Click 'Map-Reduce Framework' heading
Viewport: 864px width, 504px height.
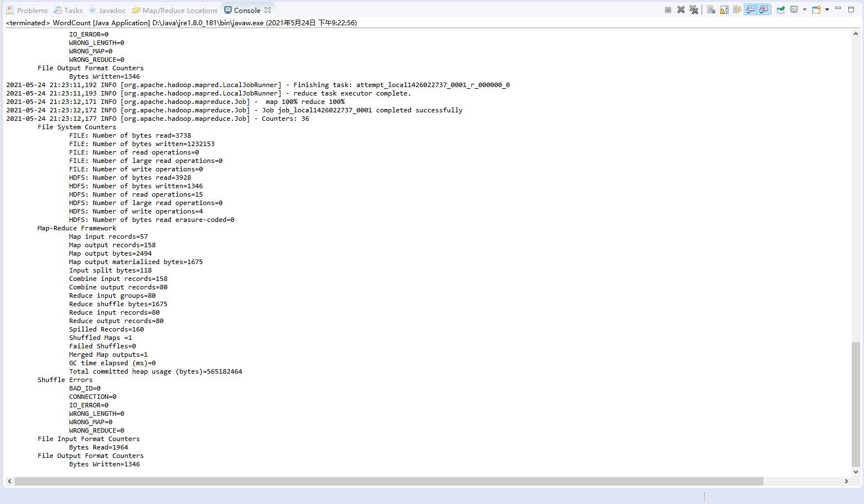[77, 228]
